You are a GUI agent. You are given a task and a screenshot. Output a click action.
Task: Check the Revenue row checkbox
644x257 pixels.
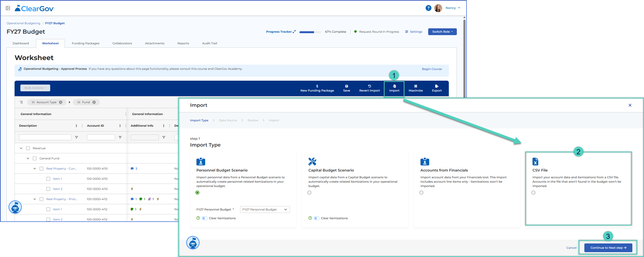tap(28, 148)
